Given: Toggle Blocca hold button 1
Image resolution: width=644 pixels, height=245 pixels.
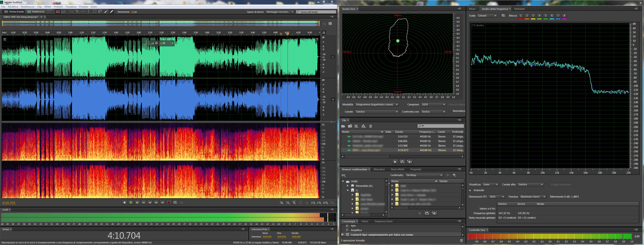Looking at the screenshot, I should pos(520,15).
